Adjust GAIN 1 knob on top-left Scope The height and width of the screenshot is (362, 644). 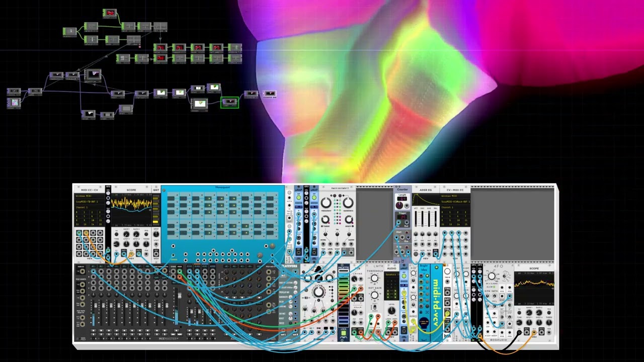(x=126, y=234)
